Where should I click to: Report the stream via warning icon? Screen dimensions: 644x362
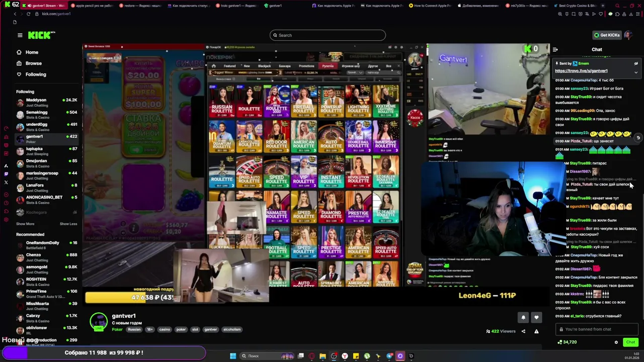(x=536, y=331)
